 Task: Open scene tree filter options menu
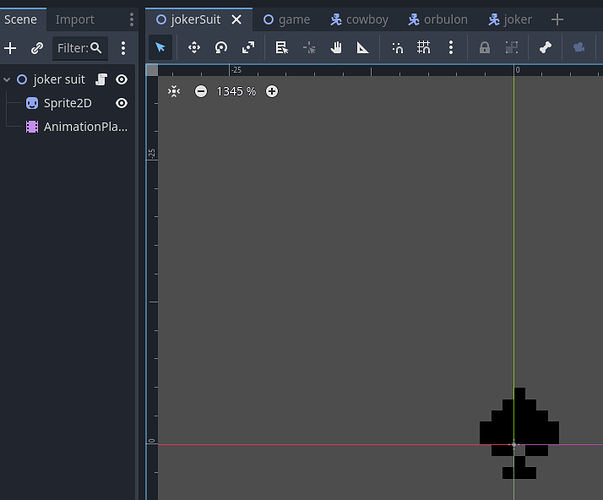[123, 48]
